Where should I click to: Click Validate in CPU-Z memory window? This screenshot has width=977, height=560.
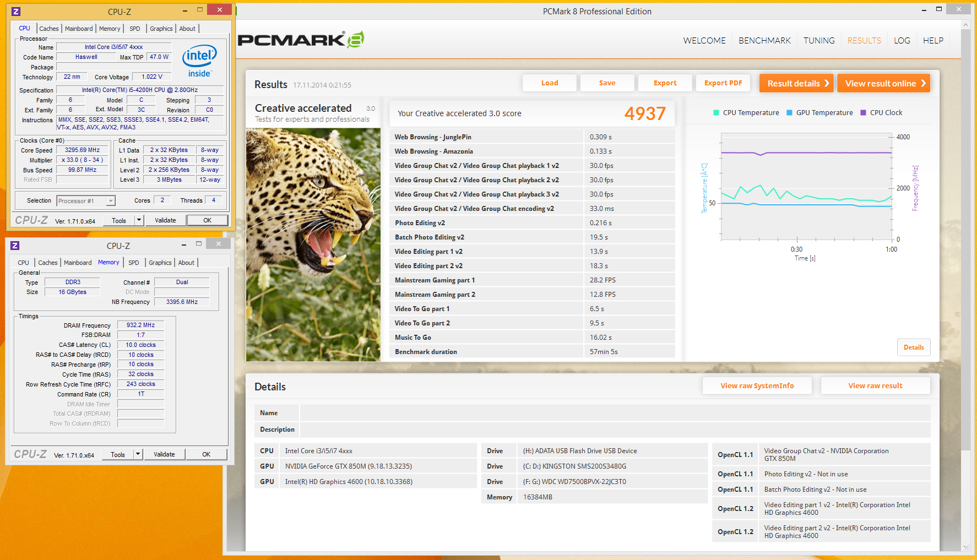point(164,454)
